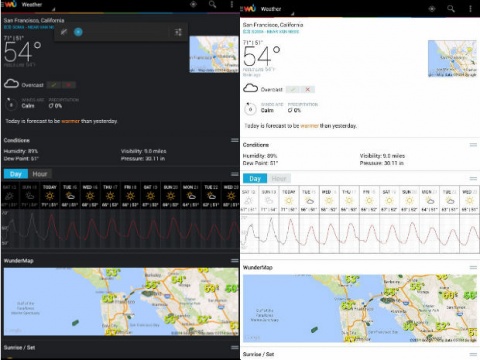Open small map thumbnail in light theme
480x360 pixels.
tap(452, 59)
